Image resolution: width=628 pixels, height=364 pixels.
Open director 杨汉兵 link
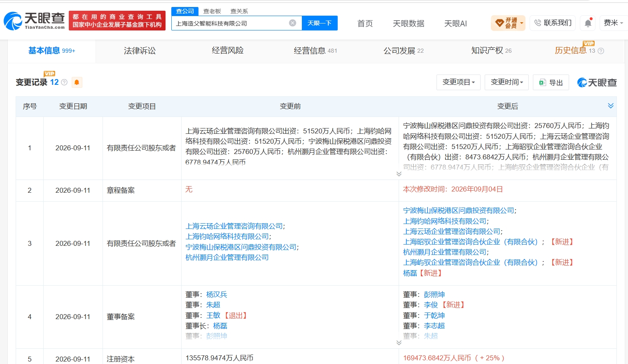(217, 294)
